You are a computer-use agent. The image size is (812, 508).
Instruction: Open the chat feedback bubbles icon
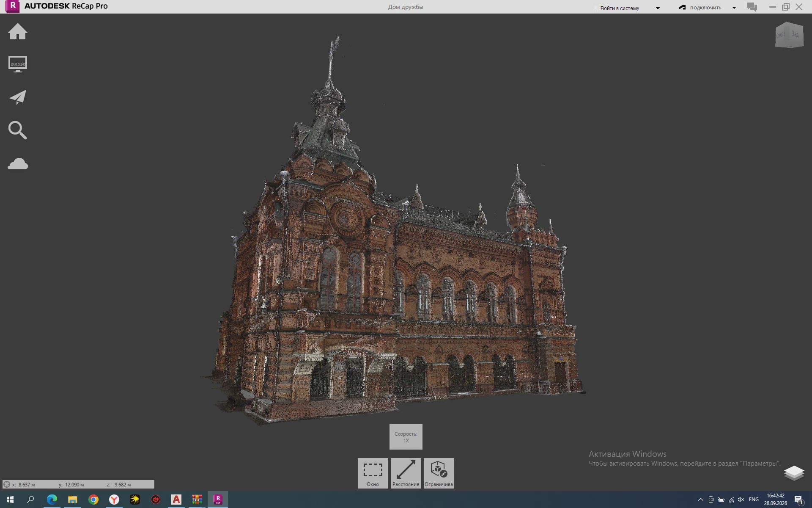click(x=752, y=7)
